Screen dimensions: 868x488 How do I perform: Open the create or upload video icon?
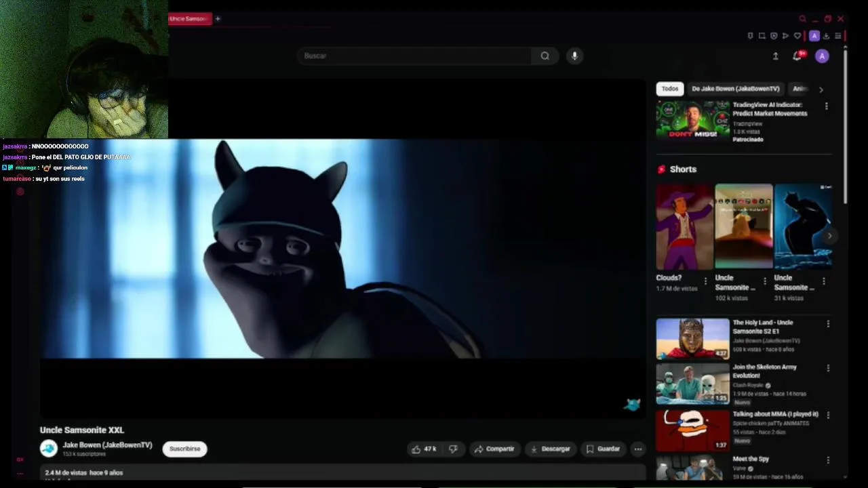pyautogui.click(x=775, y=56)
